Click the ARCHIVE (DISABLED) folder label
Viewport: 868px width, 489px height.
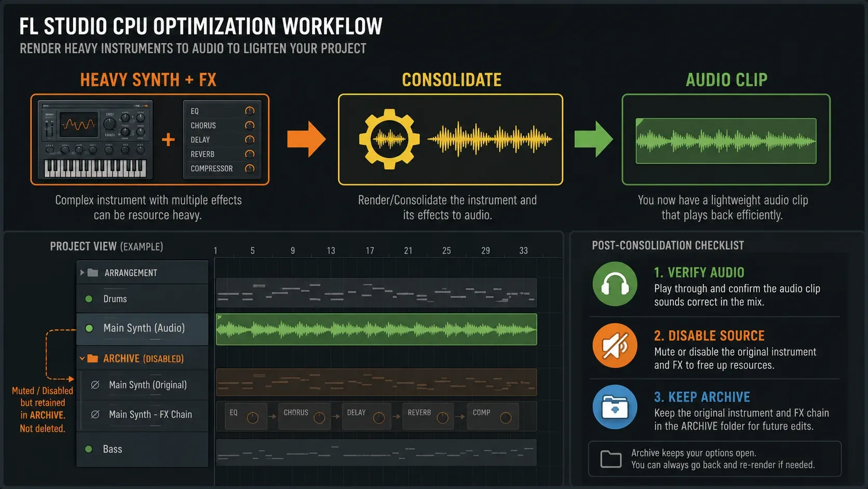(x=143, y=359)
